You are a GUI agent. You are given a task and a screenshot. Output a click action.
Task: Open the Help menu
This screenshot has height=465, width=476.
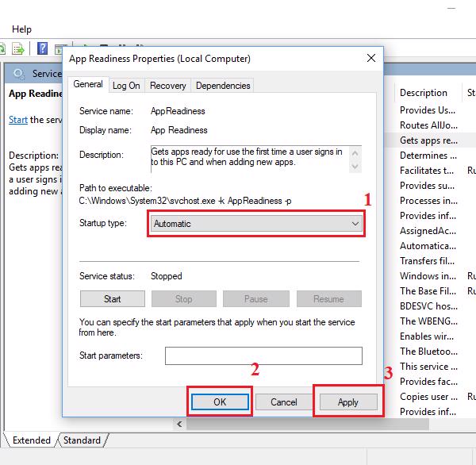21,29
